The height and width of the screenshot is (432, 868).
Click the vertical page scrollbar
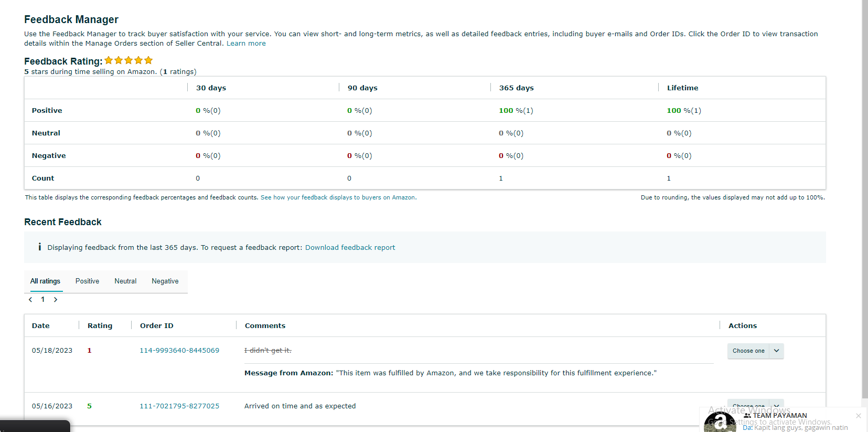[865, 199]
